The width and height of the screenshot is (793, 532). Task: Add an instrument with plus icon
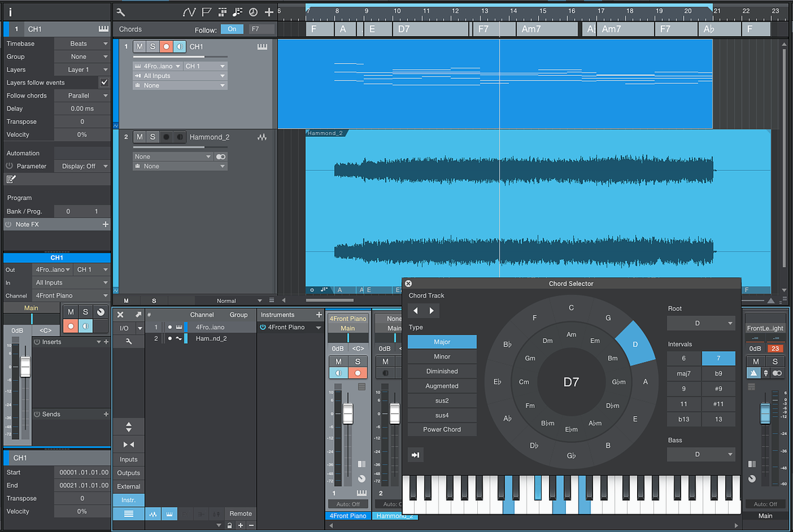319,314
